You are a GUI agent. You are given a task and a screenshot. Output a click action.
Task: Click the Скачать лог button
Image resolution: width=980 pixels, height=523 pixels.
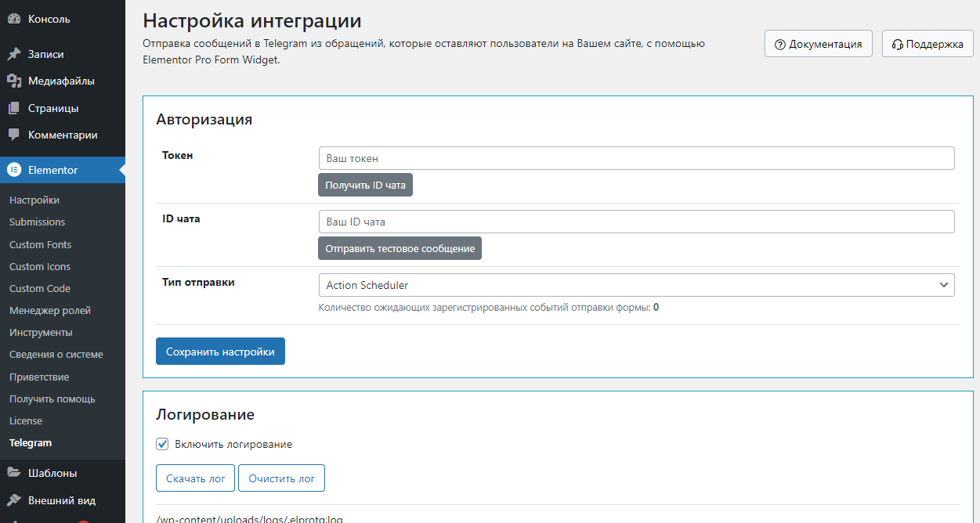click(196, 478)
